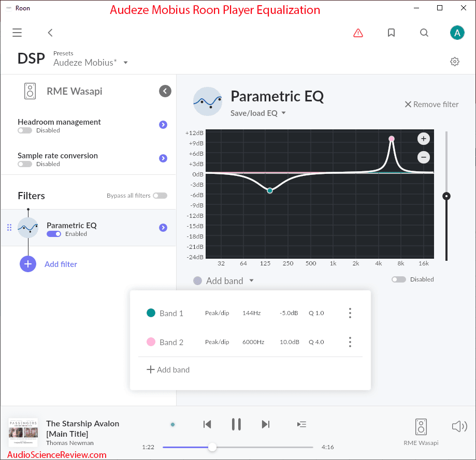Screen dimensions: 476x460
Task: Click the Add filter link
Action: click(61, 264)
